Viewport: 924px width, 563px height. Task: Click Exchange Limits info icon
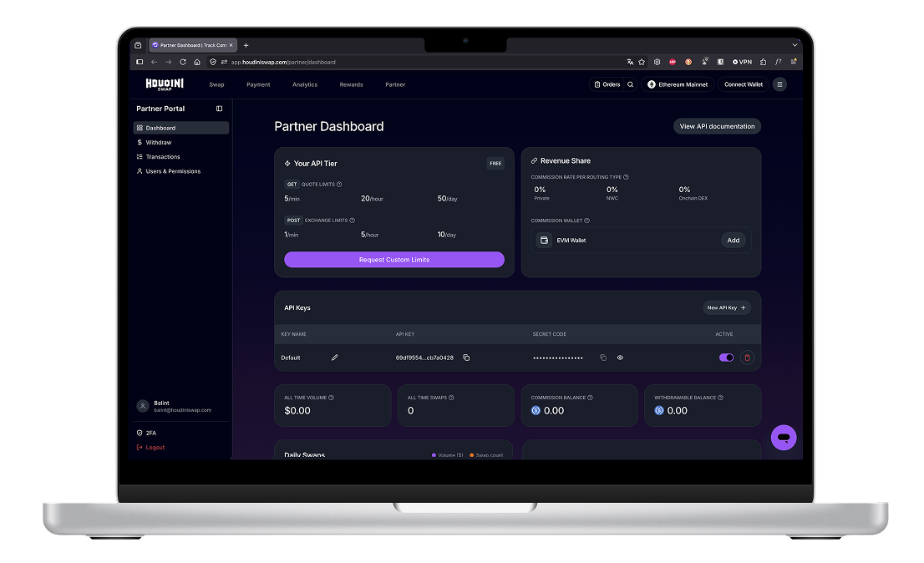(x=352, y=221)
